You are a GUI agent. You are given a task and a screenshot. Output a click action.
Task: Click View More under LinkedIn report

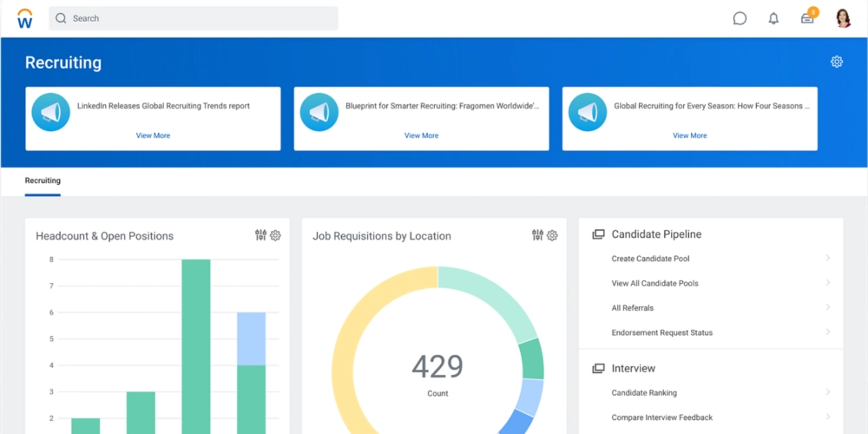point(153,135)
